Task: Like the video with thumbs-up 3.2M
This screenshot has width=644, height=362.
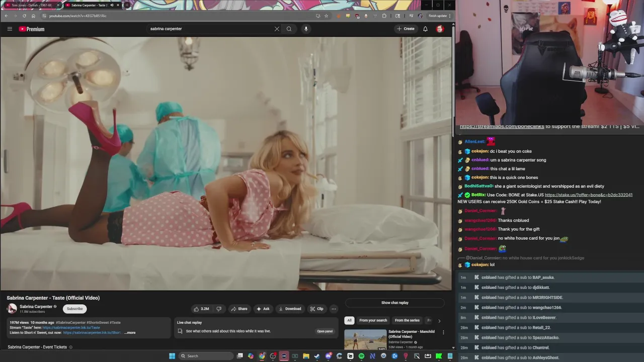Action: point(202,309)
